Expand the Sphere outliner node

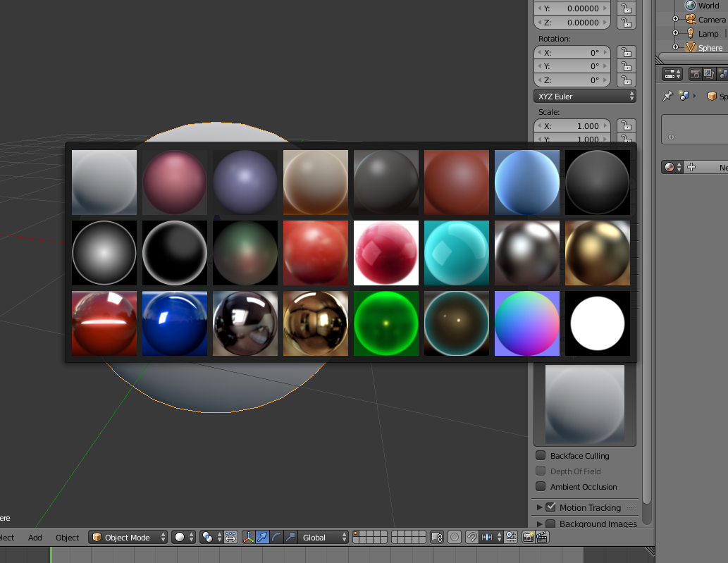[676, 47]
